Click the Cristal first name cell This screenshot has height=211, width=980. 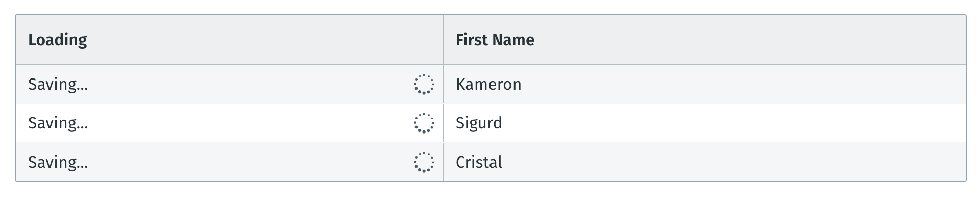(704, 162)
